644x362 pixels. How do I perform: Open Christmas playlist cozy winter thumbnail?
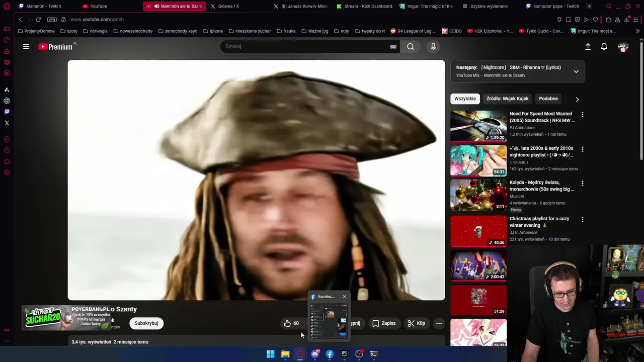(478, 232)
